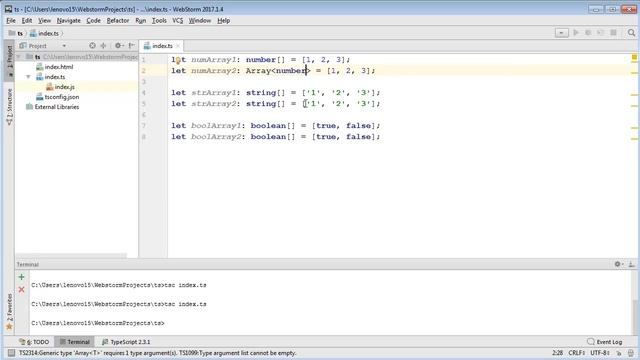Close terminal session red X icon

22,290
